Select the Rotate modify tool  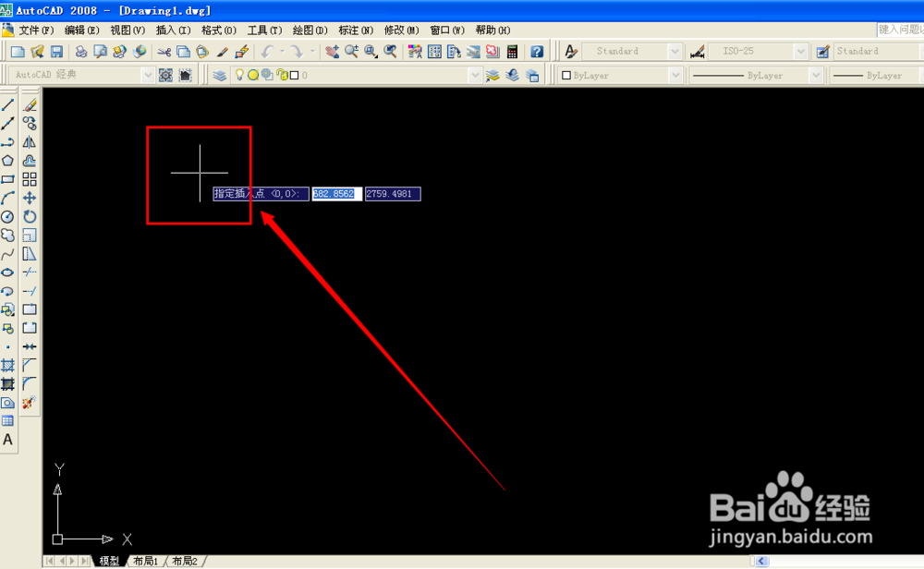click(x=30, y=217)
